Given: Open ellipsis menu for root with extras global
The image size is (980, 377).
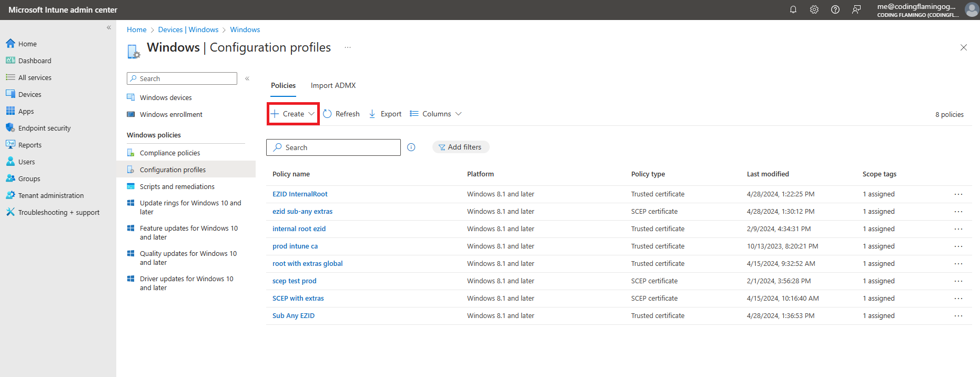Looking at the screenshot, I should pos(958,264).
